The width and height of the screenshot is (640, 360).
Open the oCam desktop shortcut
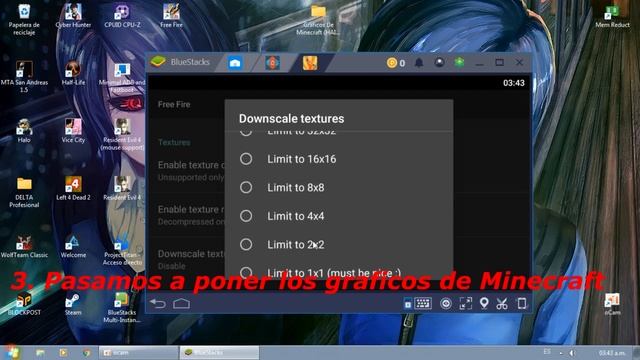(612, 304)
